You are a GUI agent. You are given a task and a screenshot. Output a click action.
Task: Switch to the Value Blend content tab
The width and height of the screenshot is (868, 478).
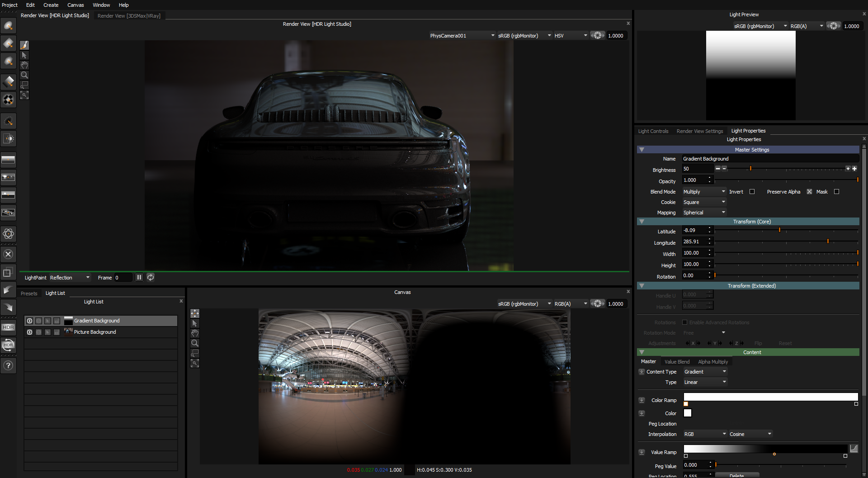(677, 362)
